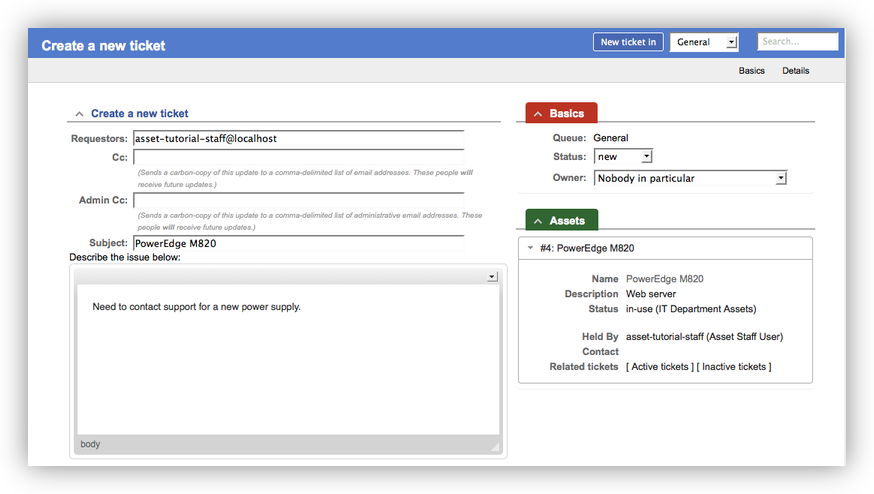Viewport: 874px width, 494px height.
Task: Grab the editor resize handle corner
Action: click(x=494, y=447)
